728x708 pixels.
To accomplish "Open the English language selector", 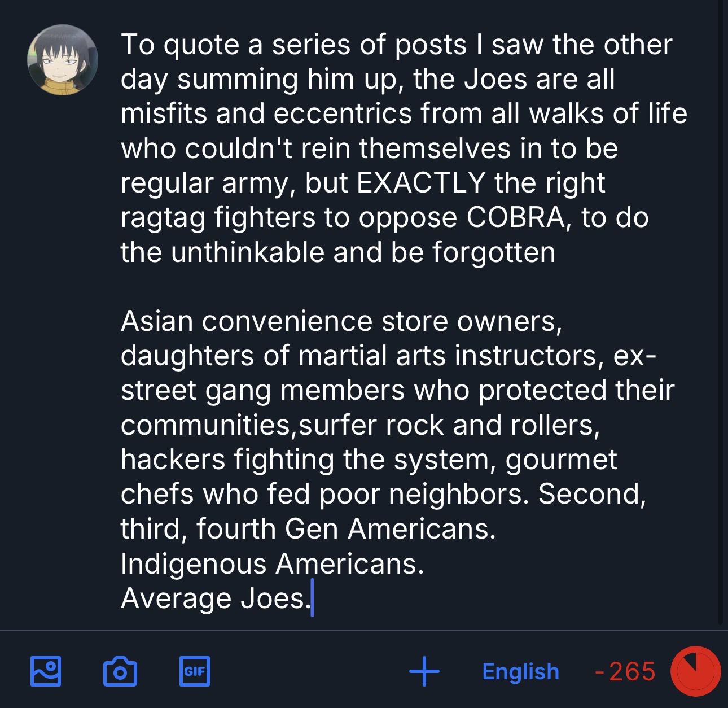I will (520, 671).
